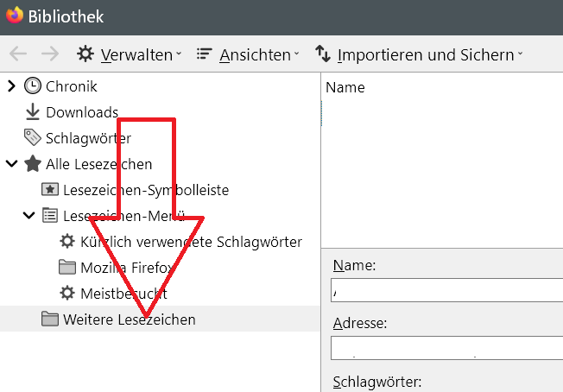
Task: Click the Adresse input field
Action: (446, 348)
